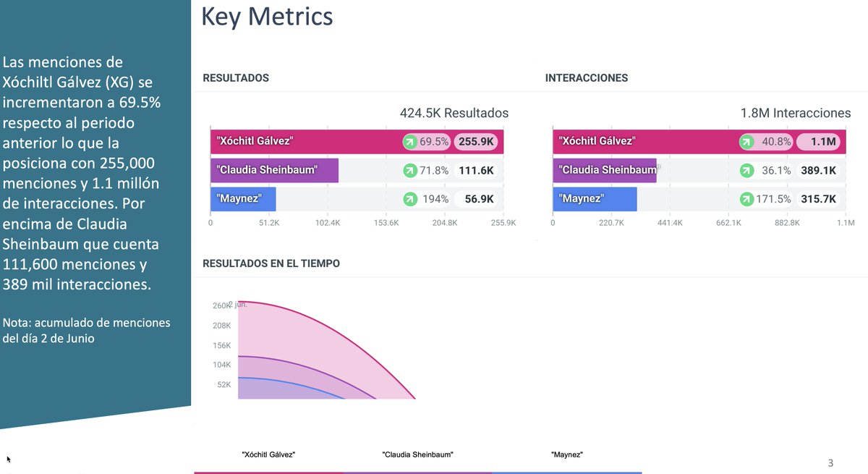Click the 255.9K axis tick label below chart
The height and width of the screenshot is (474, 868).
coord(503,223)
